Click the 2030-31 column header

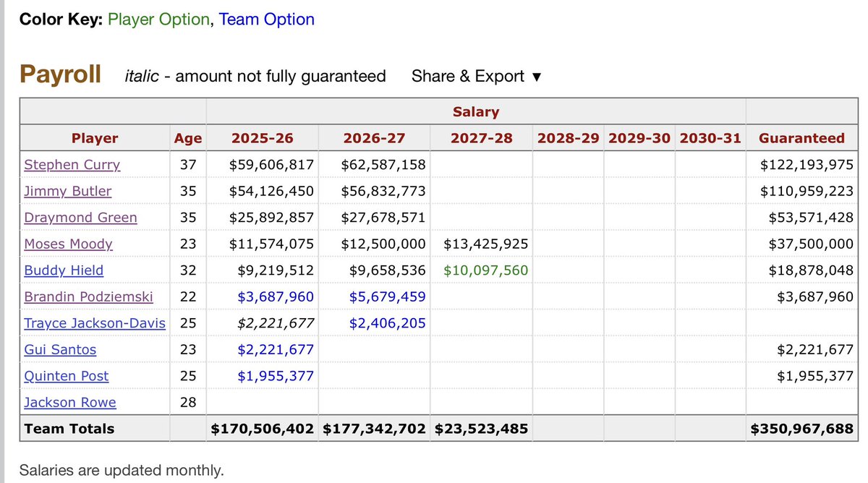coord(710,138)
